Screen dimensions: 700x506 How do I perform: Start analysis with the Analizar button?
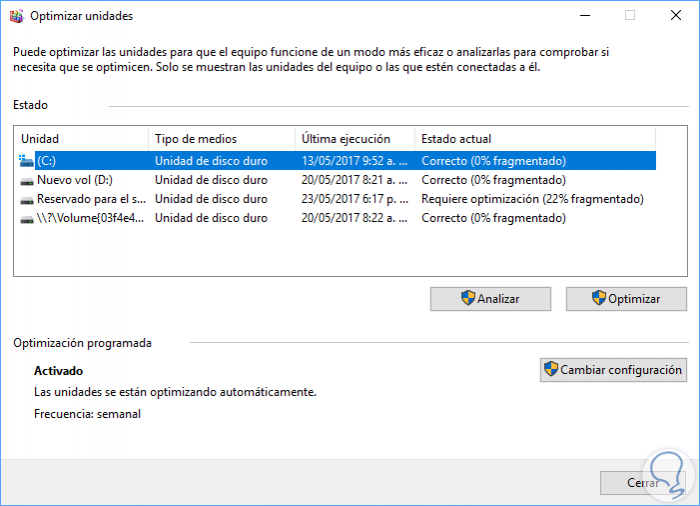[490, 299]
